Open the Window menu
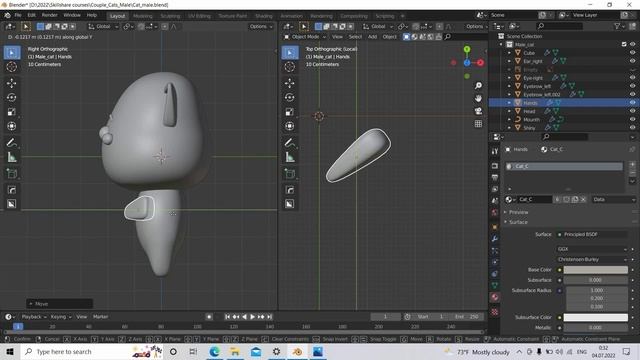640x360 pixels. coord(72,15)
